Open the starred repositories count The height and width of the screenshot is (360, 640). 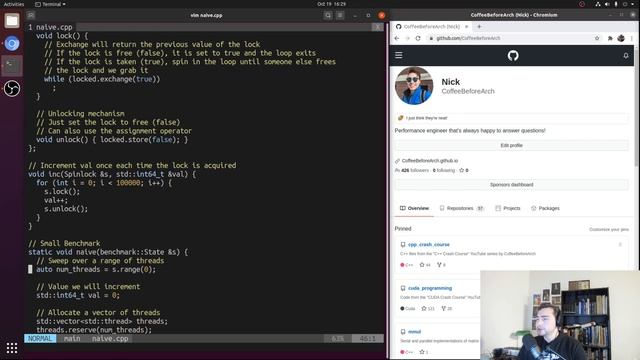click(464, 170)
